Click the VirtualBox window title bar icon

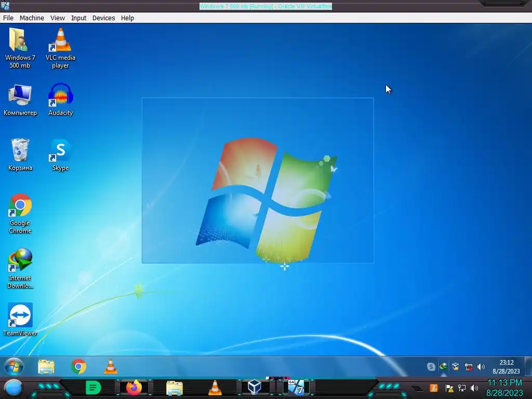[5, 5]
